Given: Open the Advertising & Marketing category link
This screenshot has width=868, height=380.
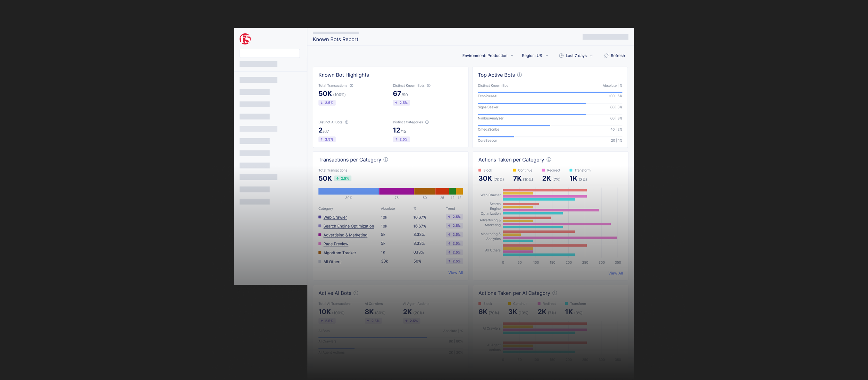Looking at the screenshot, I should (x=345, y=235).
